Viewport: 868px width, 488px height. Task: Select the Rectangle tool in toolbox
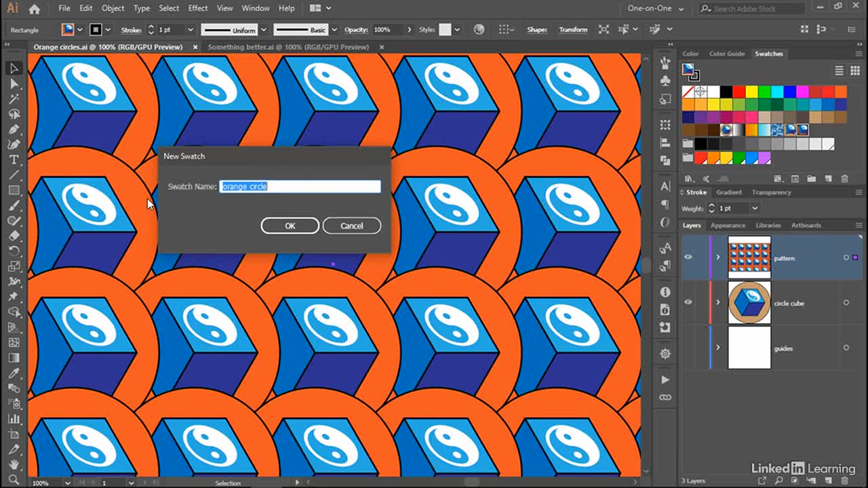pyautogui.click(x=14, y=190)
